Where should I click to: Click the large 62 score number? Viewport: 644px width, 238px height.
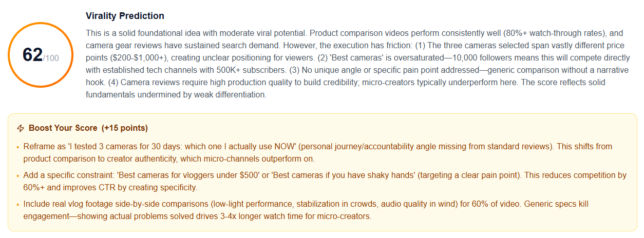32,54
